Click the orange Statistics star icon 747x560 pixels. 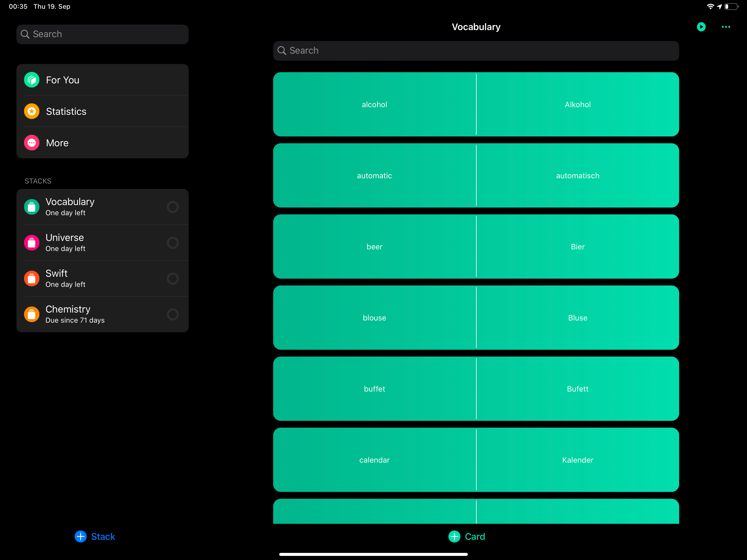coord(32,112)
